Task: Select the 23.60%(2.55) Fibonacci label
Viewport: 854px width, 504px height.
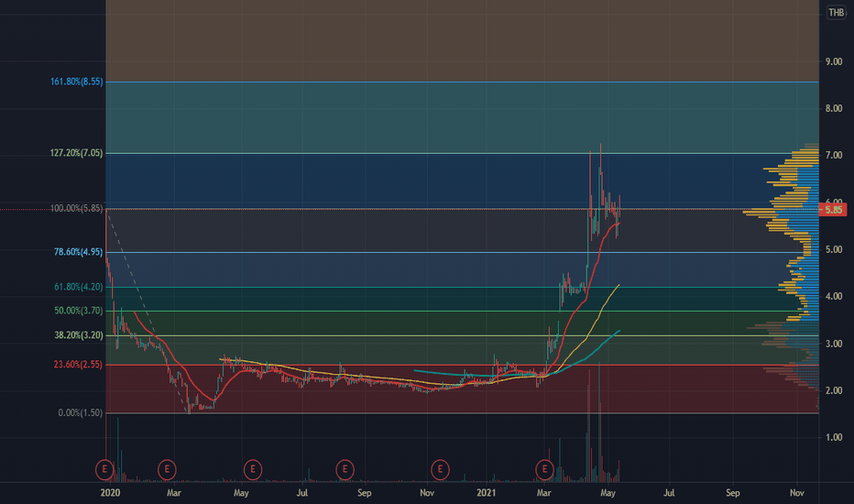Action: tap(78, 365)
